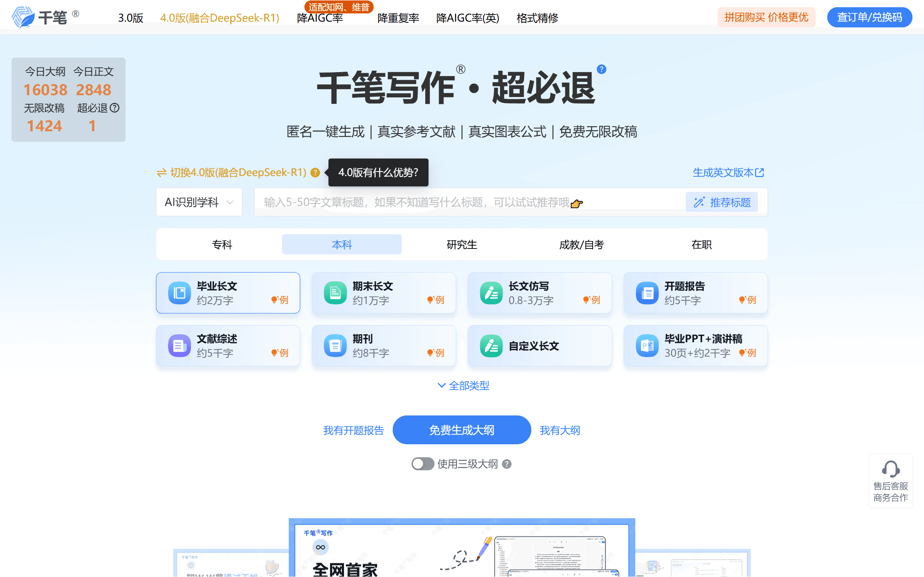Viewport: 924px width, 577px height.
Task: Click the 毕业长文 book icon
Action: click(179, 293)
